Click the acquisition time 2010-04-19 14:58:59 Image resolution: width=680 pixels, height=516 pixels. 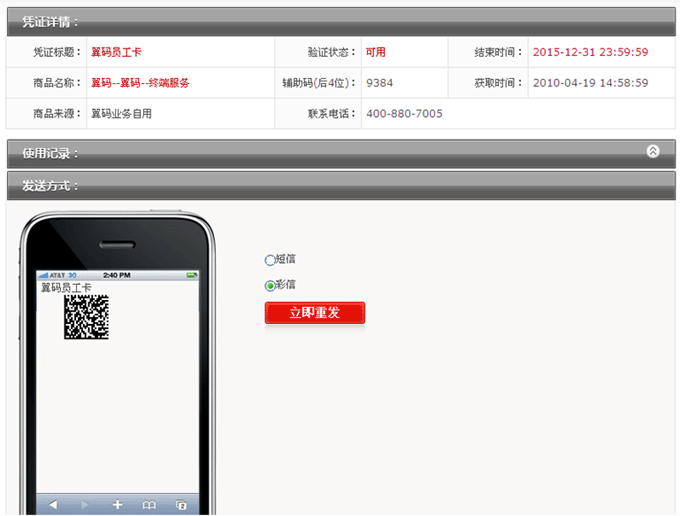coord(590,83)
